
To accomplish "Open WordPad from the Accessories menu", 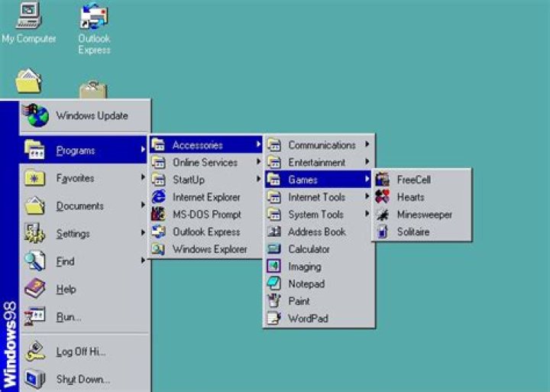I will point(307,319).
